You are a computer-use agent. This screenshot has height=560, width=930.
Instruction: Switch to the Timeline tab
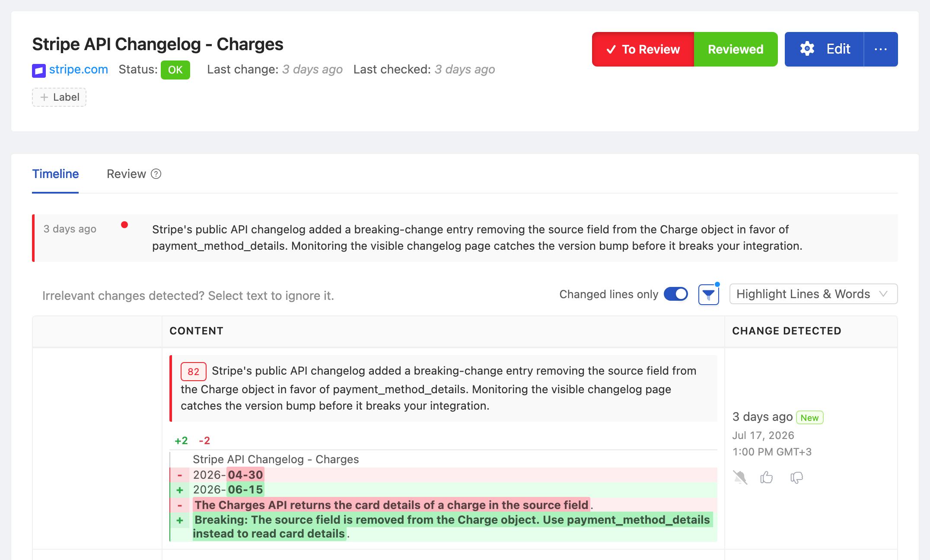55,174
